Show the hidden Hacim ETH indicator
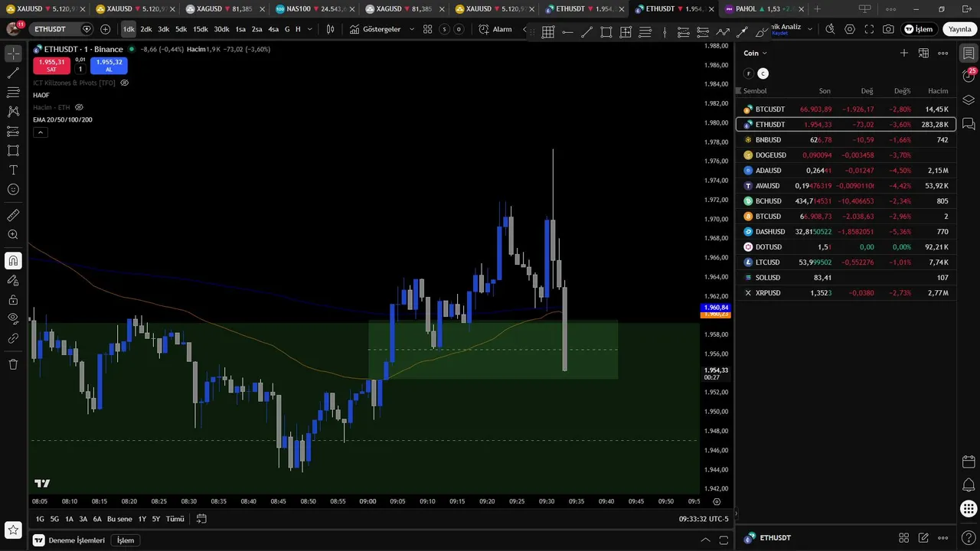Viewport: 980px width, 551px height. (79, 107)
